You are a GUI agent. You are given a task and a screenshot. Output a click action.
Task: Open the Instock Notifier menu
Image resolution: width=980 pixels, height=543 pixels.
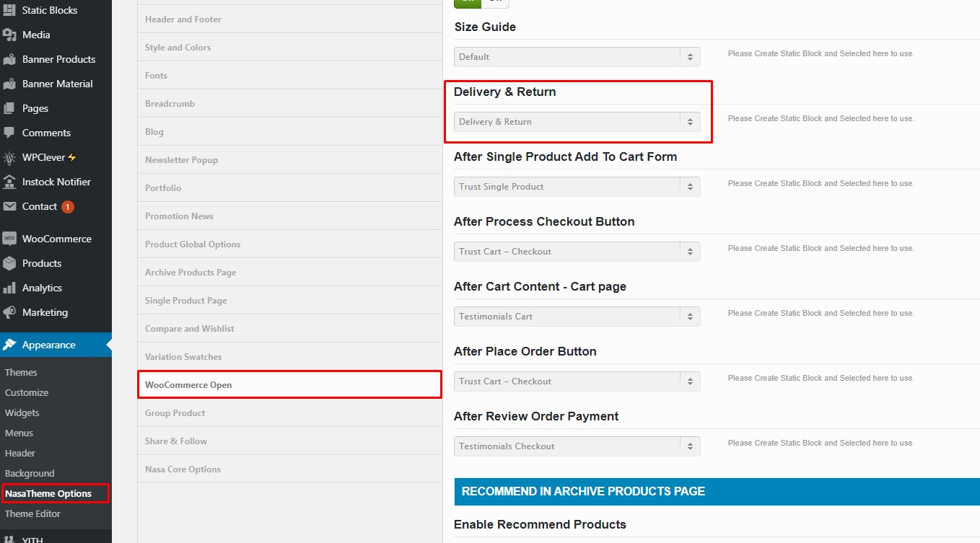(x=56, y=182)
